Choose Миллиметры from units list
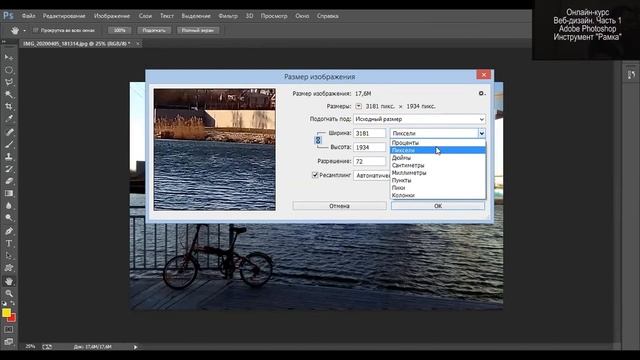This screenshot has height=360, width=640. point(438,173)
